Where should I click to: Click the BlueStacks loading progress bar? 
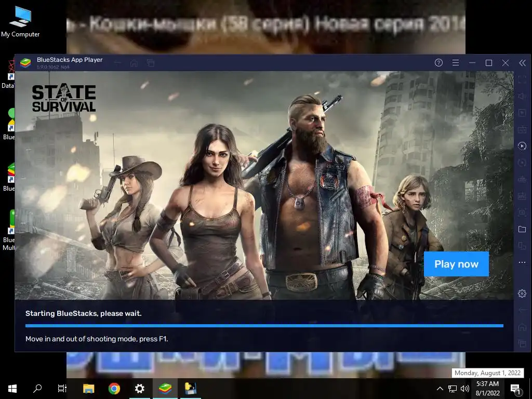point(264,326)
